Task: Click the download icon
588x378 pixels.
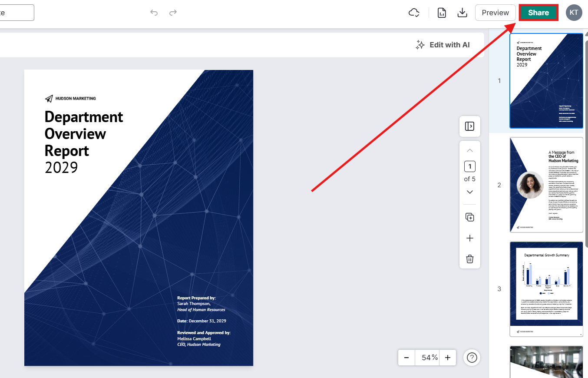Action: [x=462, y=13]
